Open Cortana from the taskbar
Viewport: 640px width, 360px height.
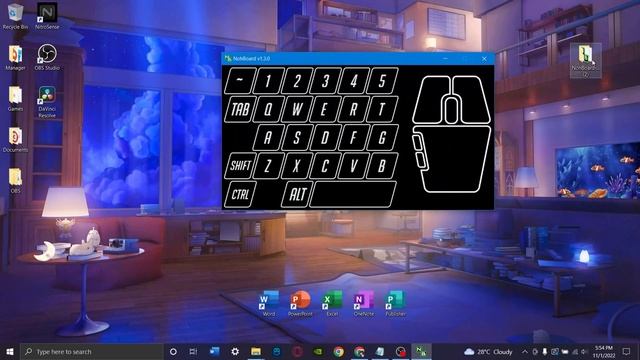pos(173,351)
